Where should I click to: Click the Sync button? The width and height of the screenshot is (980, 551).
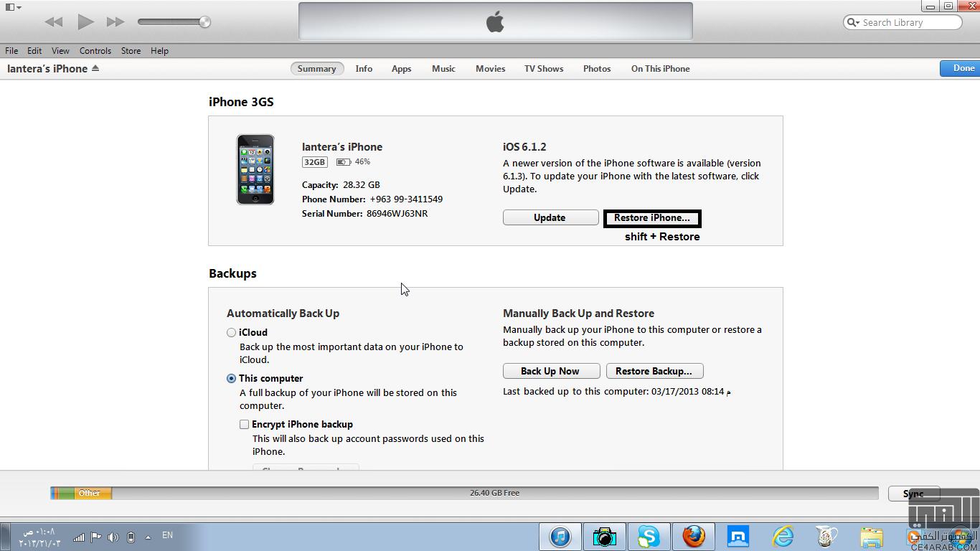point(913,494)
